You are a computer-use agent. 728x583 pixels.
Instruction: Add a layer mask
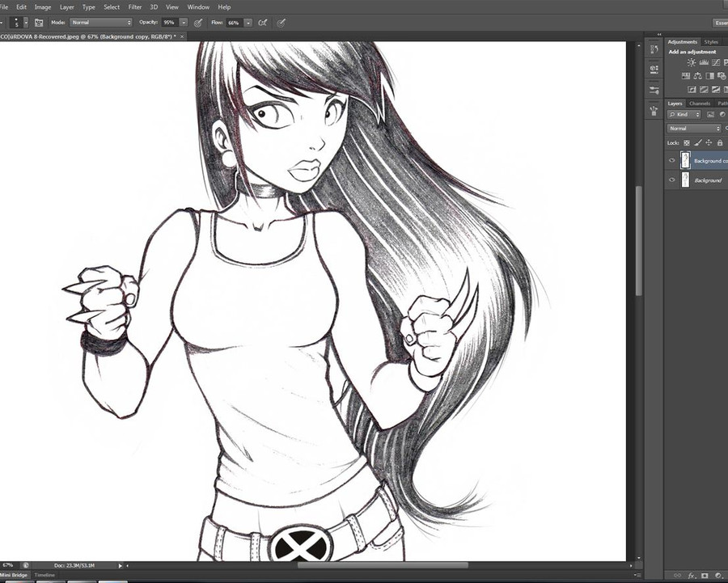[705, 576]
